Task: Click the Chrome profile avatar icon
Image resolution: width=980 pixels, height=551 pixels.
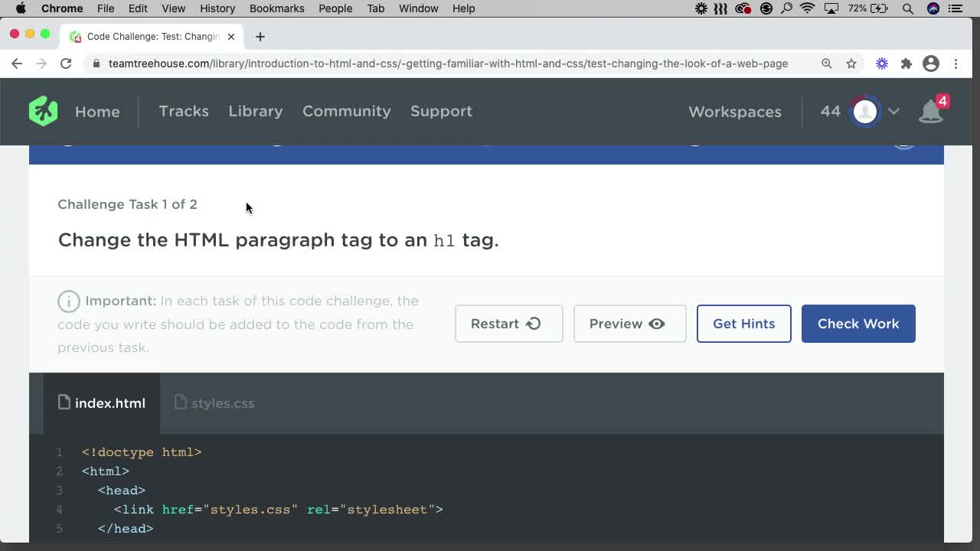Action: 931,64
